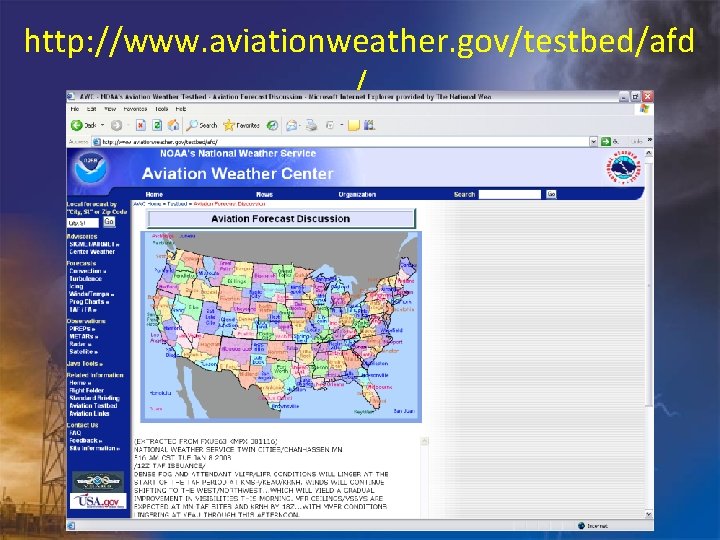Click the Home tab in navigation bar
This screenshot has width=720, height=540.
[154, 194]
